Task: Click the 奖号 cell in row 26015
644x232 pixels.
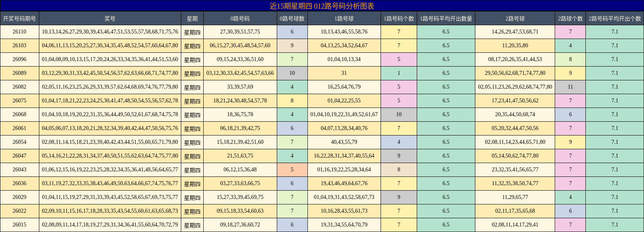Action: point(110,225)
